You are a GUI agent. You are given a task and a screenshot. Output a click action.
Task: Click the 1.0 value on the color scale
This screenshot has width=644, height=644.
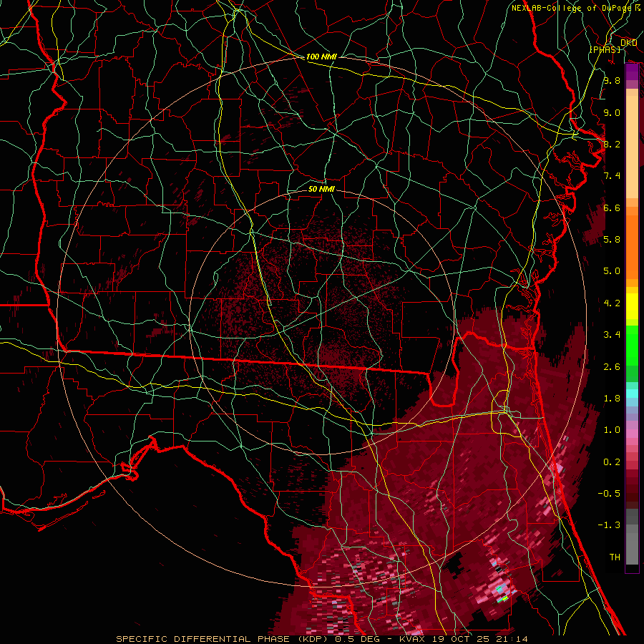[612, 430]
